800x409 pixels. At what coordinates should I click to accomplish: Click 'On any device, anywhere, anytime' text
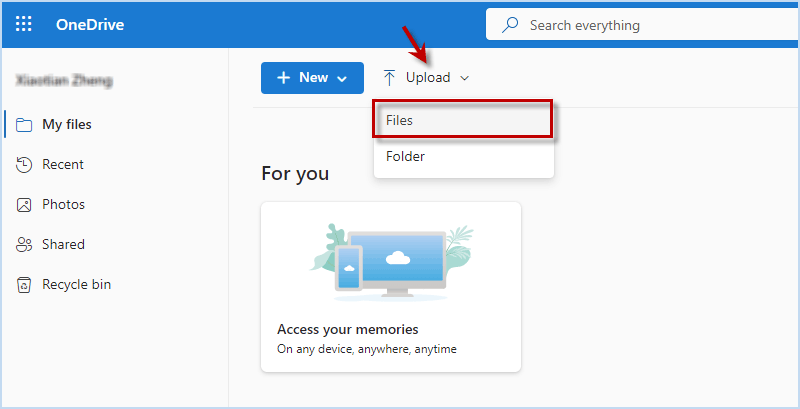367,349
